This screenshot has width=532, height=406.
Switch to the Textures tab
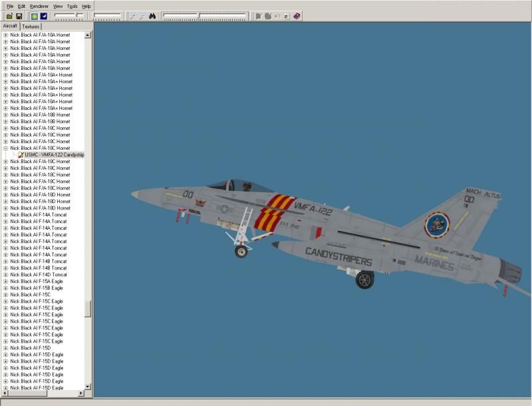pos(31,27)
